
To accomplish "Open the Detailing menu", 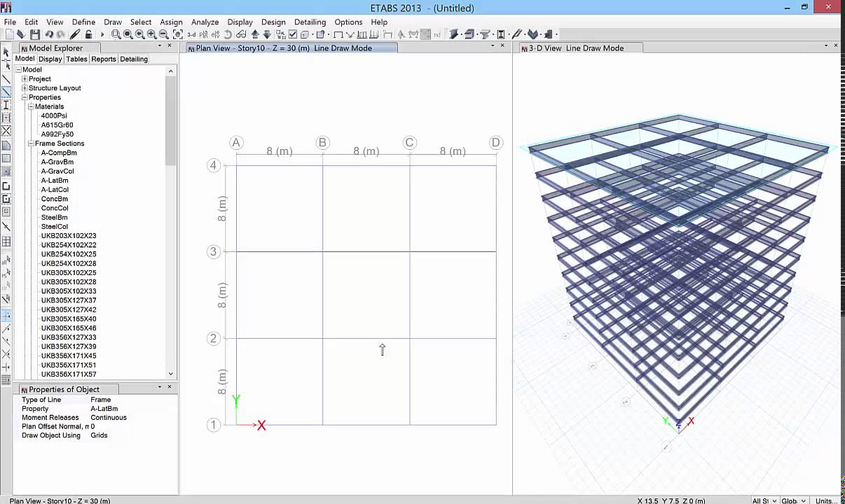I will [310, 22].
